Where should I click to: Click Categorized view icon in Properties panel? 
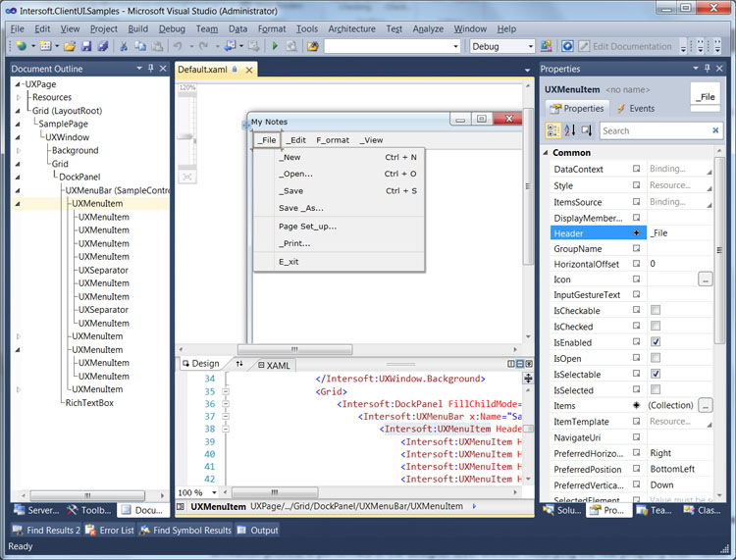553,130
